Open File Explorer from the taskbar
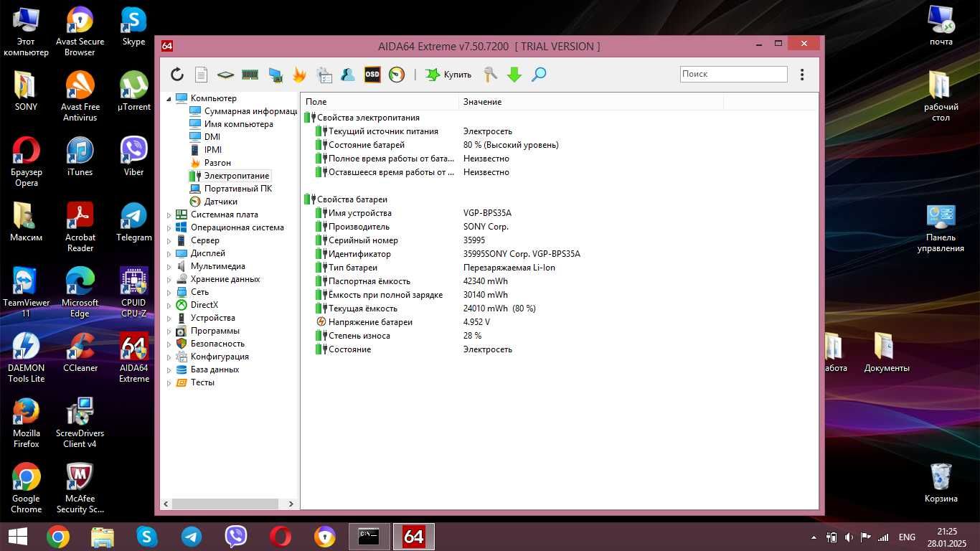 (x=103, y=537)
